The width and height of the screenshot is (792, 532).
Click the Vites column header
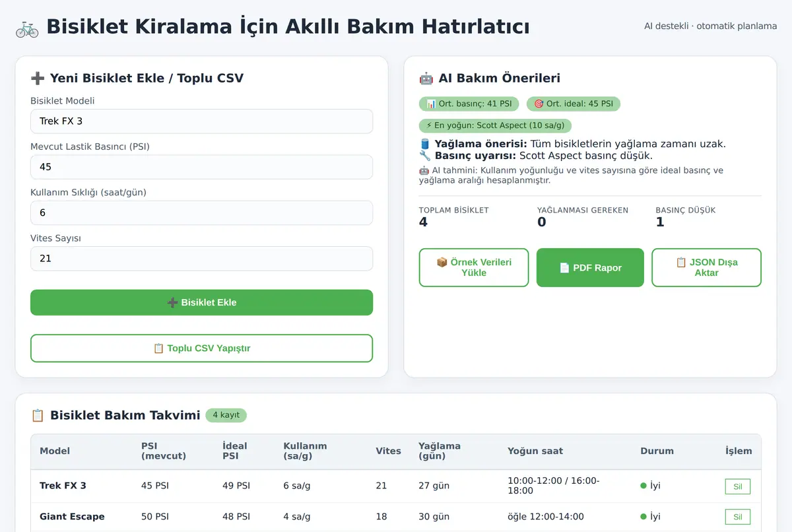click(388, 451)
